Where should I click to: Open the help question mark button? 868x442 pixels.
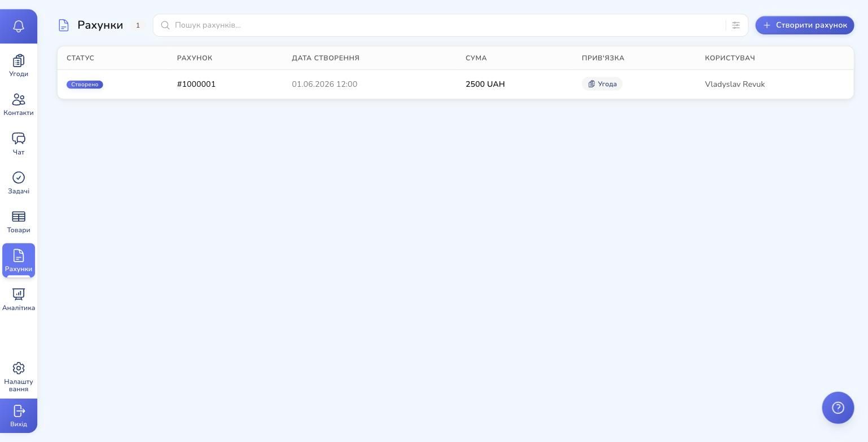(838, 408)
